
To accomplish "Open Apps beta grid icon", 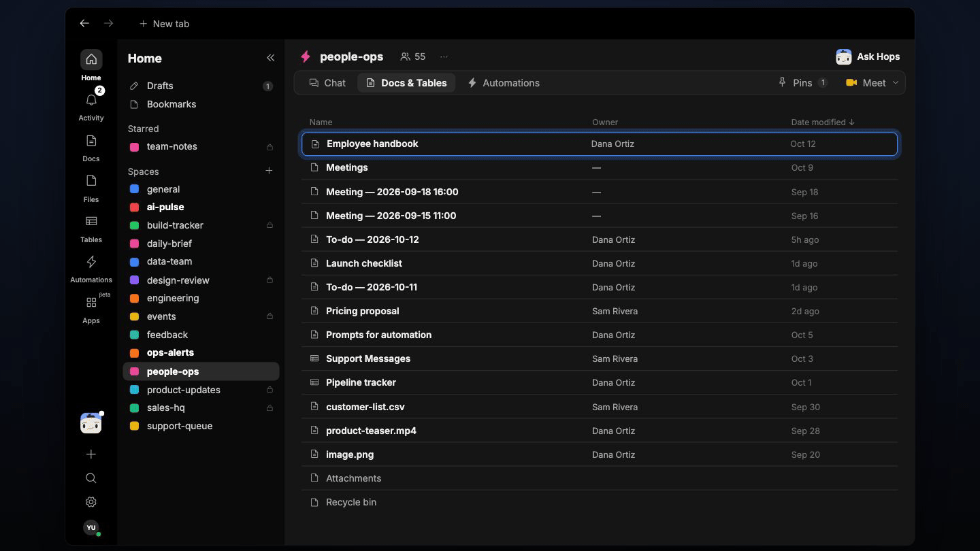I will (91, 302).
